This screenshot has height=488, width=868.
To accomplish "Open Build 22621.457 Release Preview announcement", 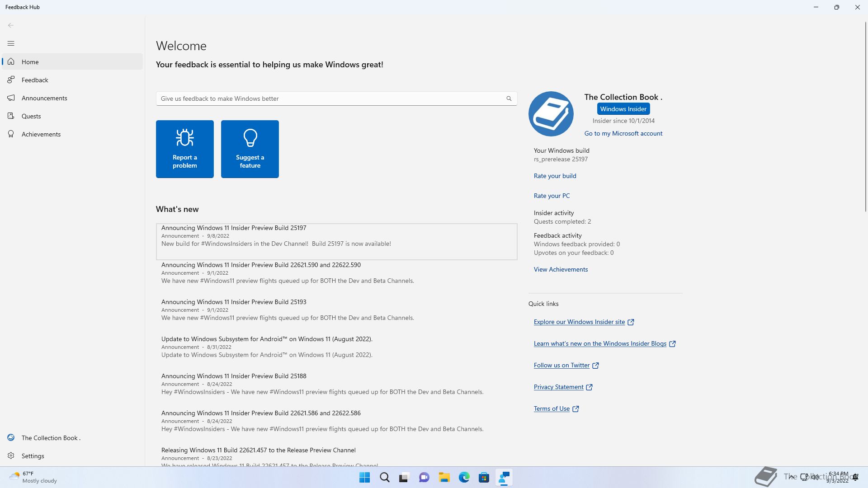I will [x=337, y=456].
